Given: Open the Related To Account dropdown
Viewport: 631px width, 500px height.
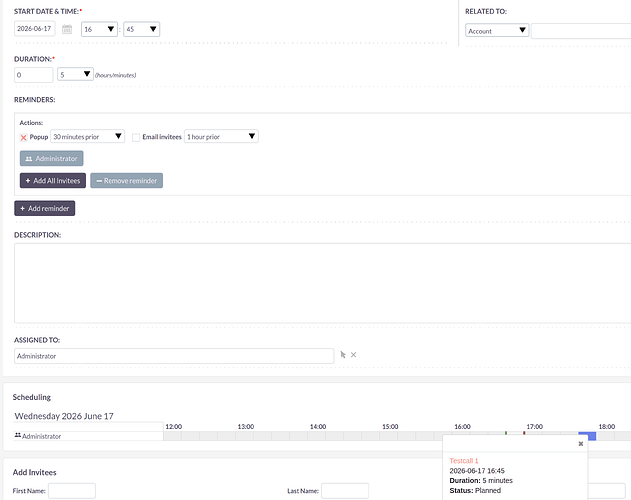Looking at the screenshot, I should tap(497, 30).
